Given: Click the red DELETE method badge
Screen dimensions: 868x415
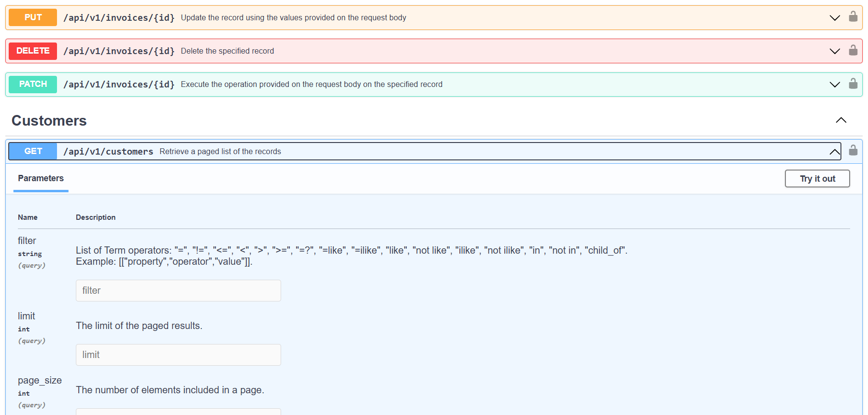Looking at the screenshot, I should pyautogui.click(x=33, y=51).
